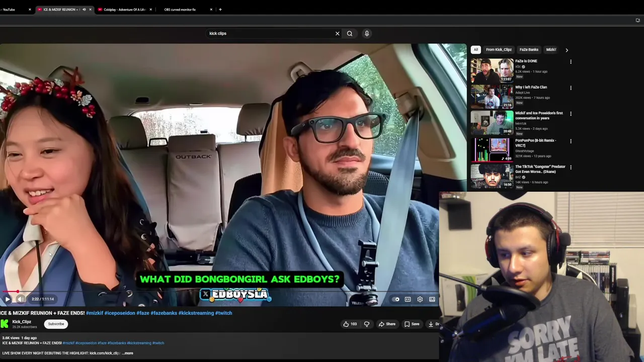Close the 'OBS curved monitor fix' tab
Image resolution: width=644 pixels, height=362 pixels.
coord(211,10)
